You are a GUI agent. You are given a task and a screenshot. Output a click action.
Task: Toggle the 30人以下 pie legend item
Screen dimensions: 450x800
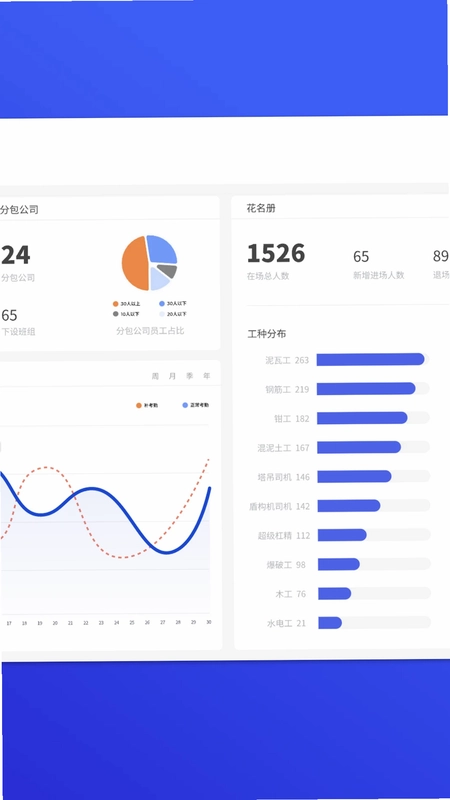(172, 304)
